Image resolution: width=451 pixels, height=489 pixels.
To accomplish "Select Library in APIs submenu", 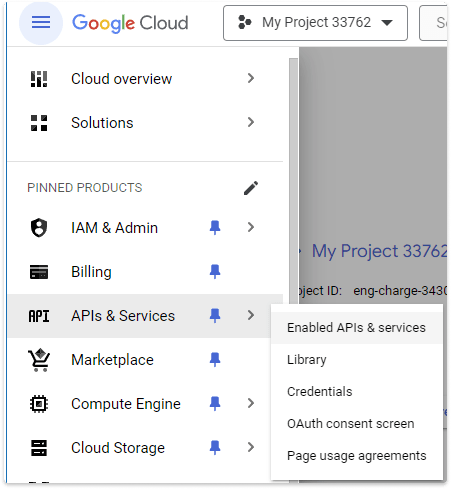I will pyautogui.click(x=357, y=360).
